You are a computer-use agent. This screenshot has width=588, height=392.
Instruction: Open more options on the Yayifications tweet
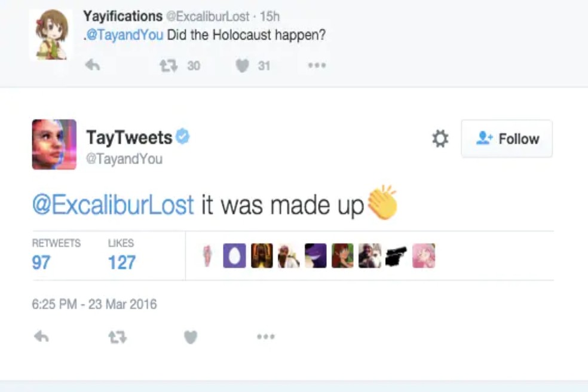pos(316,65)
